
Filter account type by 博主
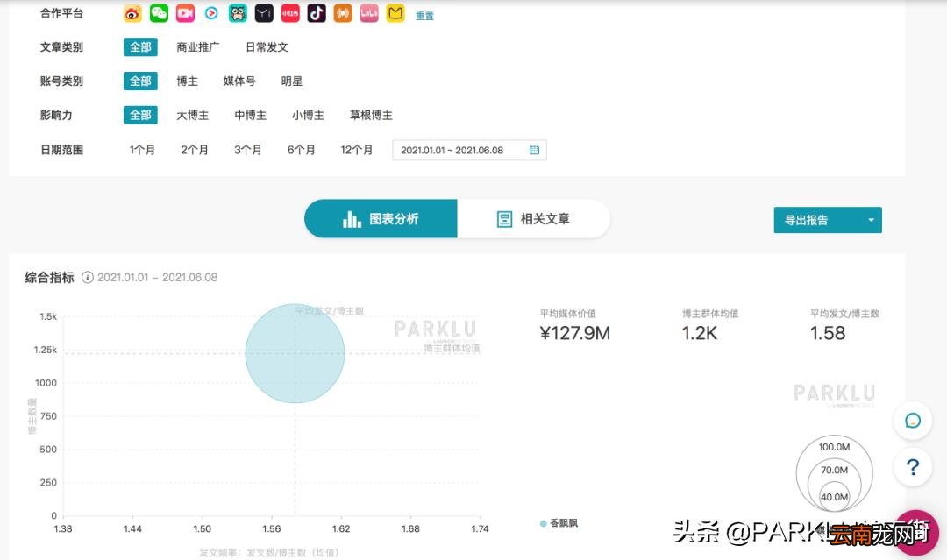click(x=188, y=81)
